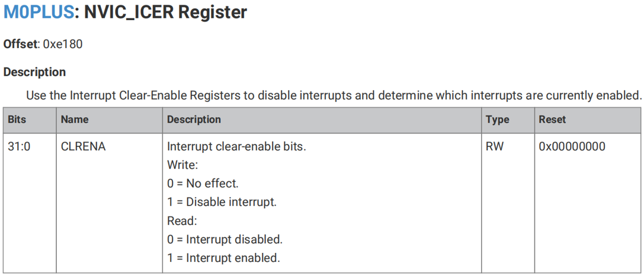Click the Type column header
This screenshot has height=276, width=644.
[x=498, y=120]
